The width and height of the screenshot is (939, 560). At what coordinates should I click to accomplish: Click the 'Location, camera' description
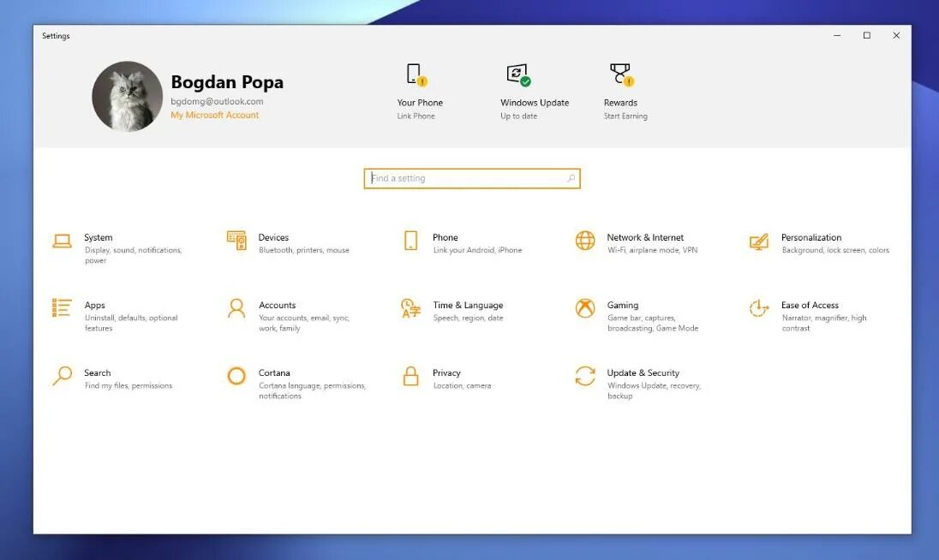click(x=462, y=385)
